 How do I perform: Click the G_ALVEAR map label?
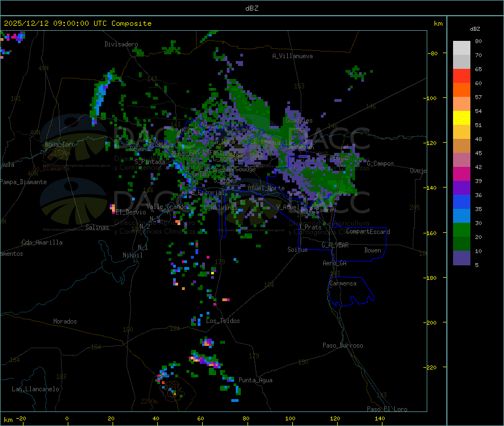pyautogui.click(x=335, y=245)
